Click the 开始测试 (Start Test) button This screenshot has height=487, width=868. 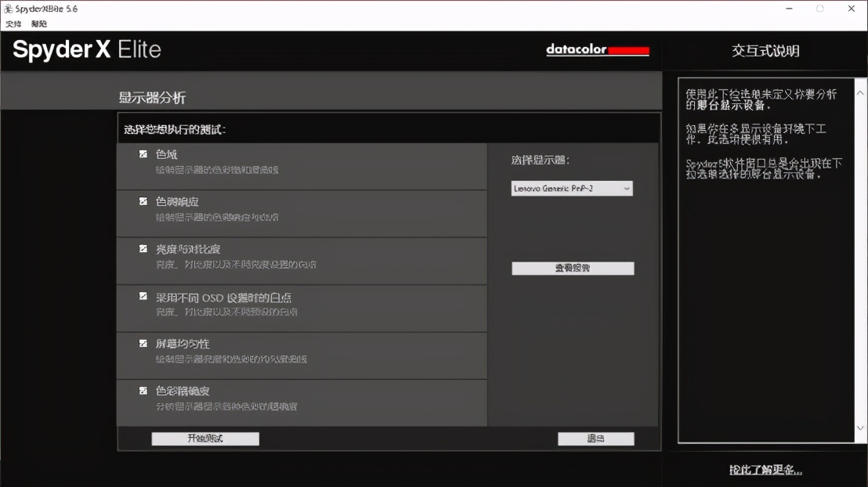coord(205,438)
